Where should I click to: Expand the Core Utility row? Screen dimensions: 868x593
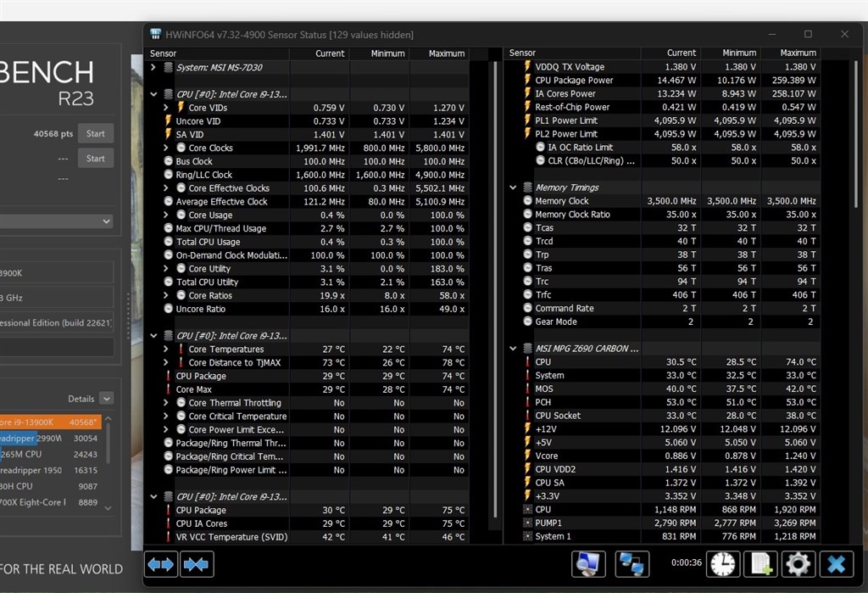(165, 268)
